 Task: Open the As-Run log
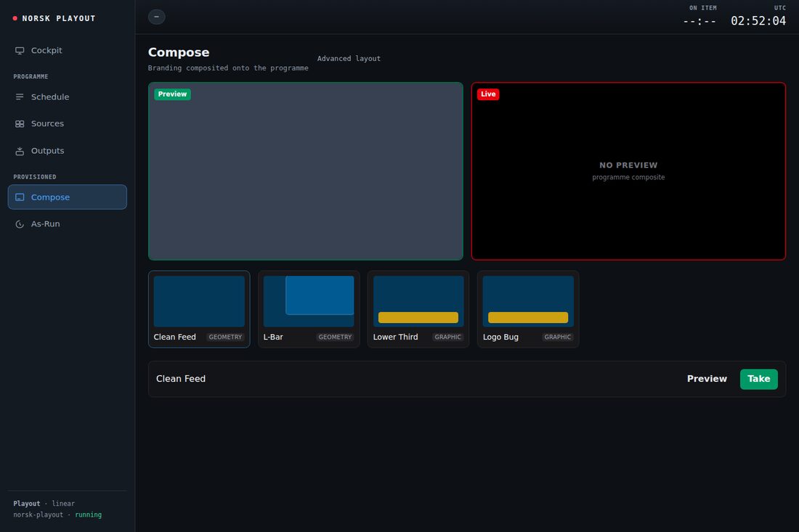pos(68,224)
